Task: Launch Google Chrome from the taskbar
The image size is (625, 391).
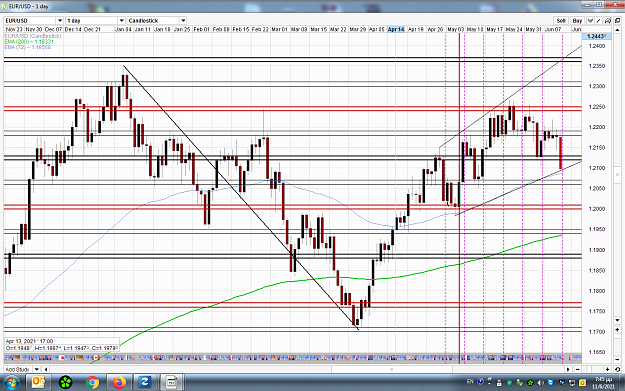Action: 92,383
